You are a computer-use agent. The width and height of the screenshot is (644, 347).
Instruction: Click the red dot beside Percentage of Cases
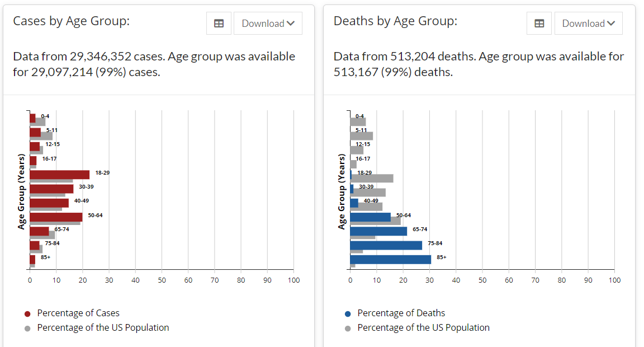pyautogui.click(x=27, y=314)
